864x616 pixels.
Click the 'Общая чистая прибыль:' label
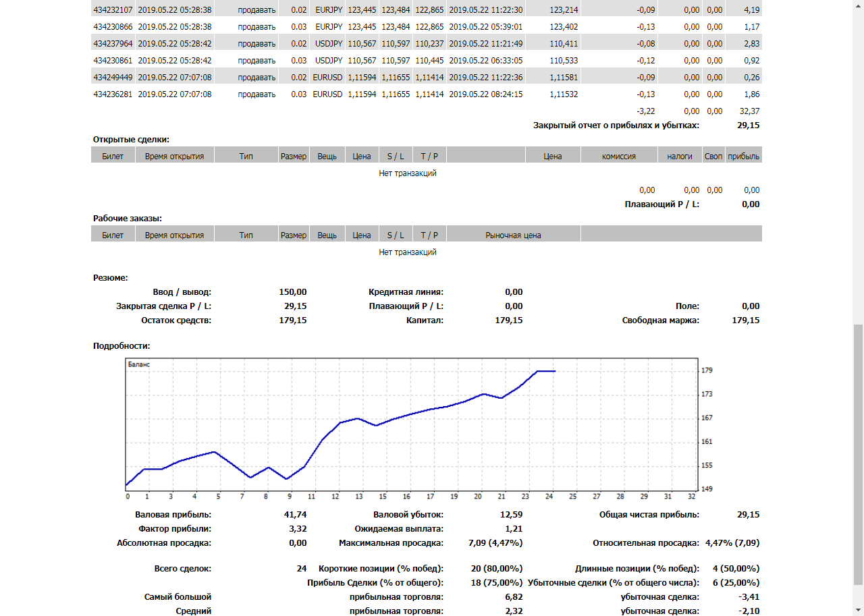click(x=649, y=515)
